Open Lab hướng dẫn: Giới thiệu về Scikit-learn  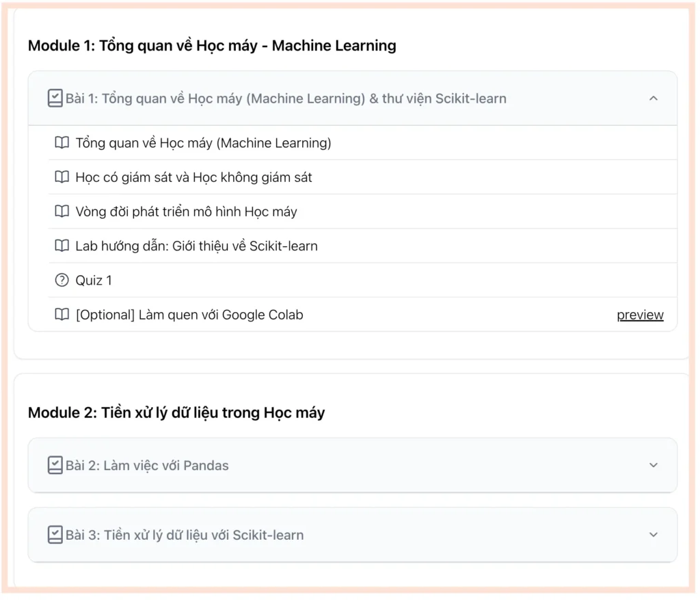click(x=196, y=246)
